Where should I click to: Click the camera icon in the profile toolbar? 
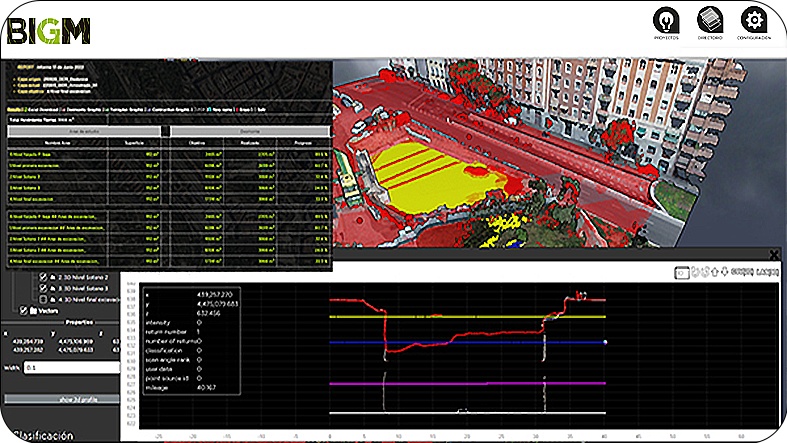coord(681,271)
